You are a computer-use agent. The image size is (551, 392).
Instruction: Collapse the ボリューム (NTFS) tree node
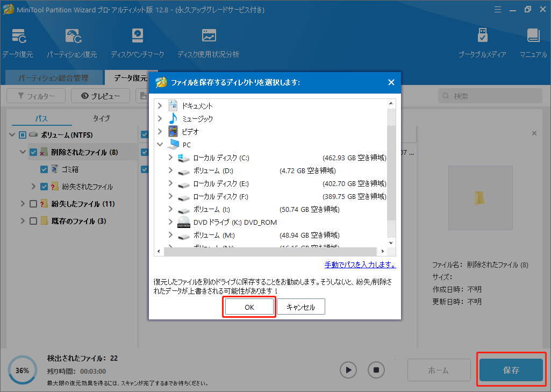12,134
